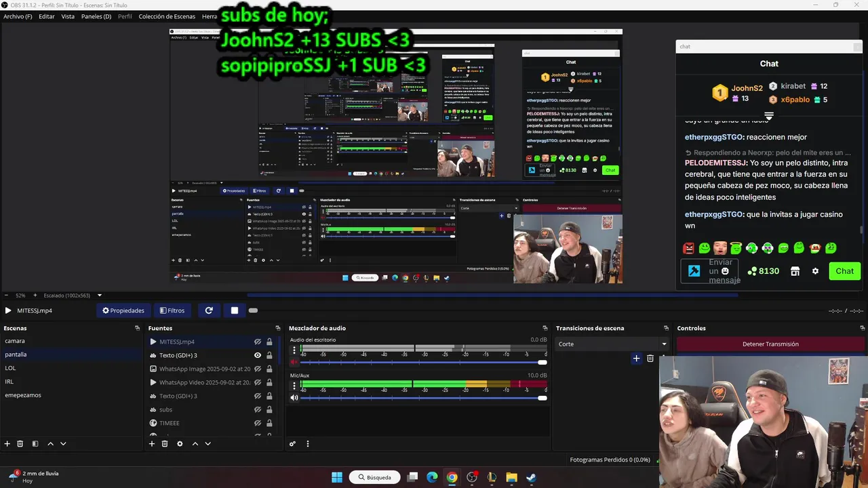Move source up in Fuentes list

coord(195,444)
